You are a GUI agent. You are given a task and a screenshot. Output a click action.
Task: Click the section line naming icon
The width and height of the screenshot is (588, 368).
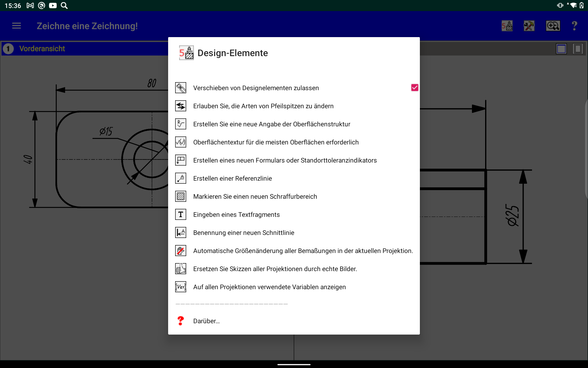(181, 233)
